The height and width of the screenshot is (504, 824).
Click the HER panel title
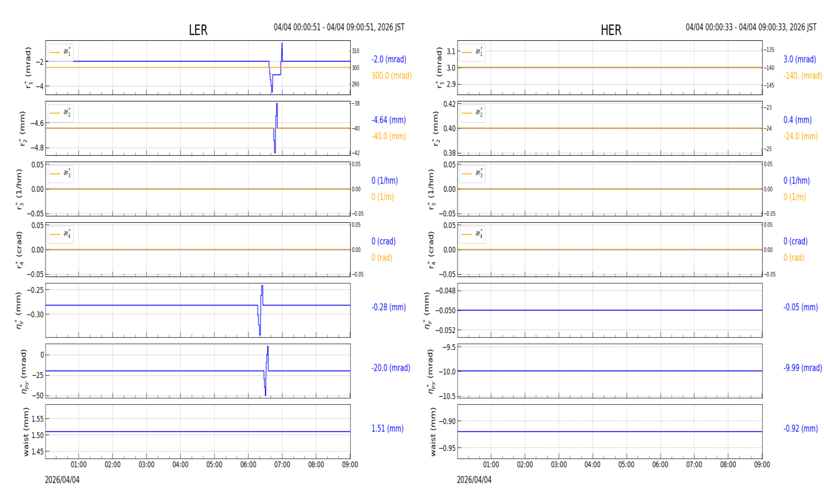tap(611, 30)
